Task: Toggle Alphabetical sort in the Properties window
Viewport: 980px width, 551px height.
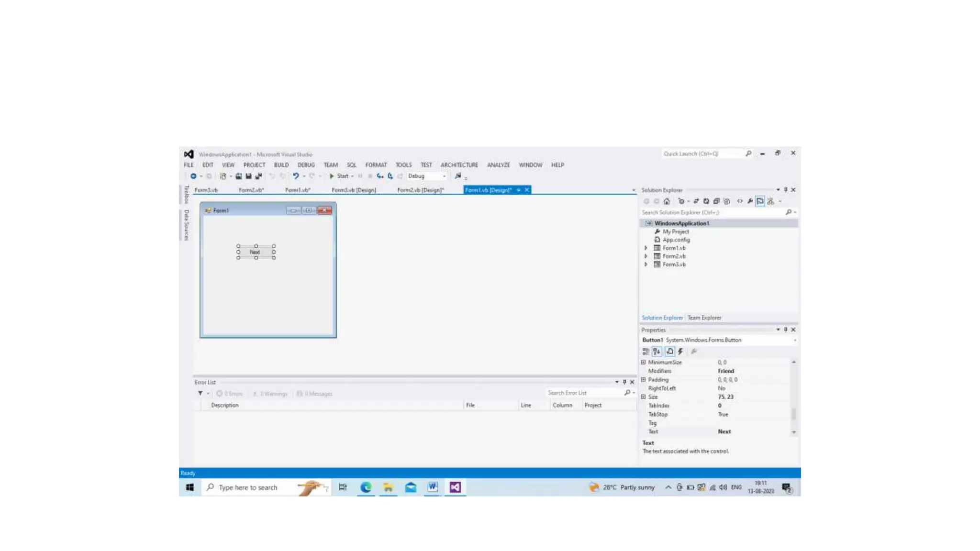Action: tap(657, 352)
